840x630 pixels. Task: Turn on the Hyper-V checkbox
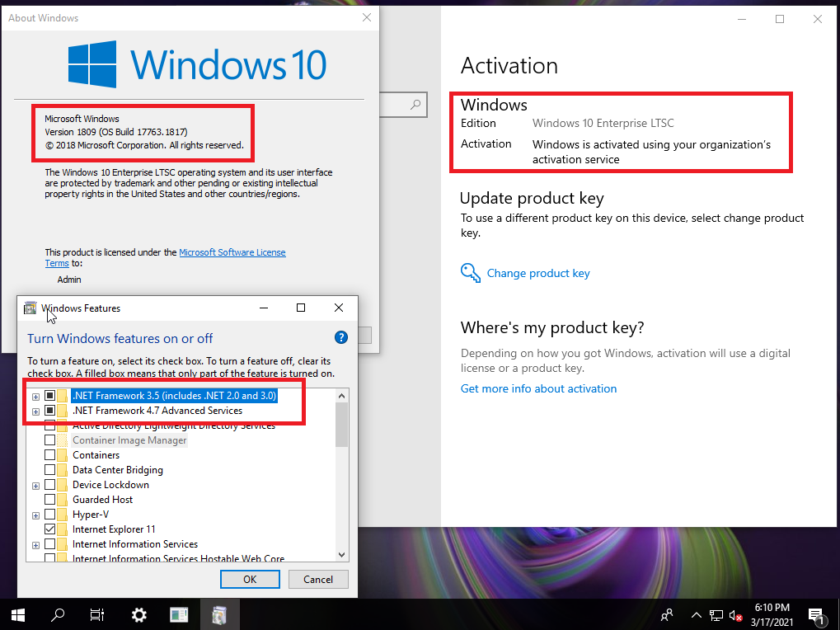pyautogui.click(x=49, y=515)
